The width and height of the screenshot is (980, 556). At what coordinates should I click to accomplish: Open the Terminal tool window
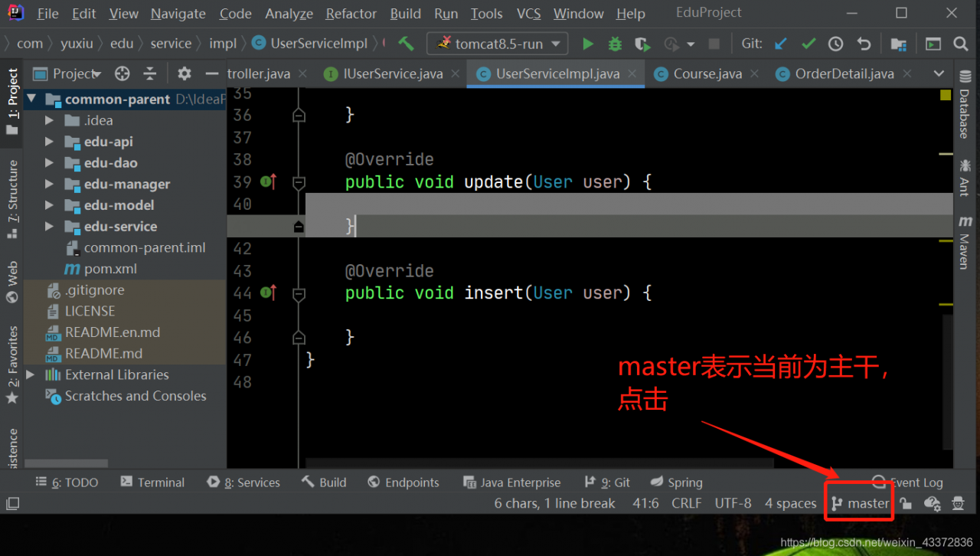pos(152,482)
